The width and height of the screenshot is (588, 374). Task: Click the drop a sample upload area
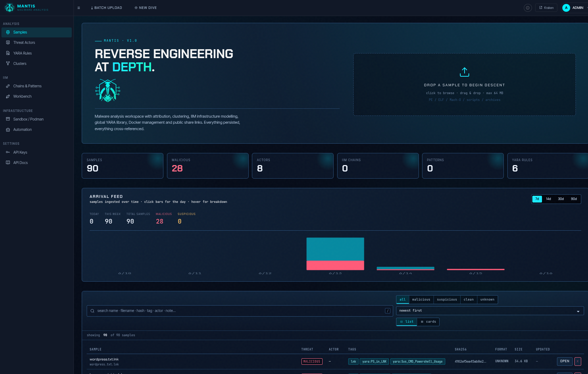(465, 84)
